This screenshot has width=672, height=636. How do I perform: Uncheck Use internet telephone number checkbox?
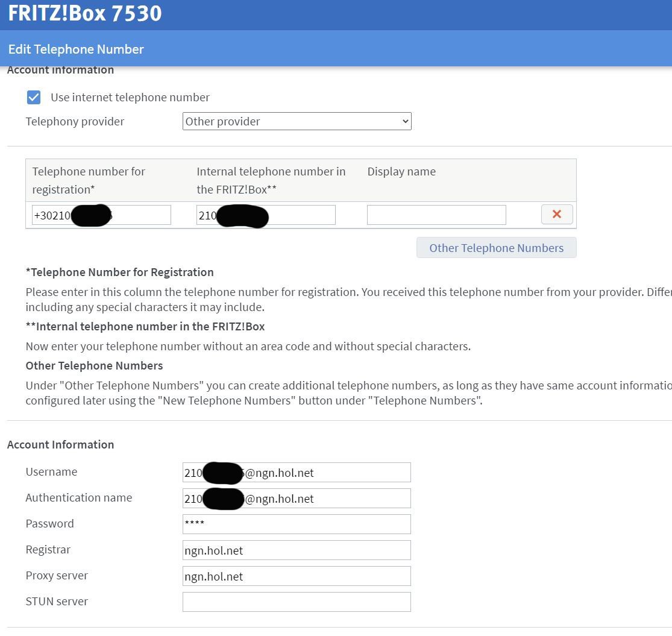coord(33,97)
